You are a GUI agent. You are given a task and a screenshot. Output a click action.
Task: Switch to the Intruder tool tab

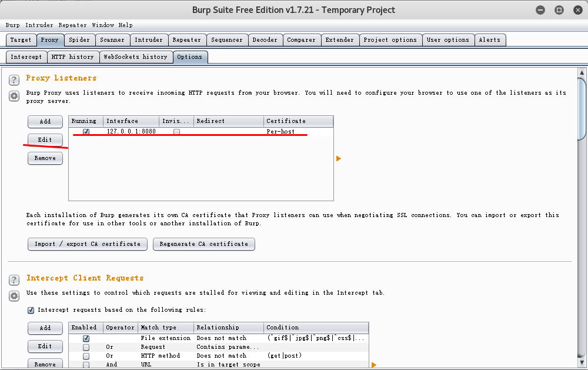[149, 40]
